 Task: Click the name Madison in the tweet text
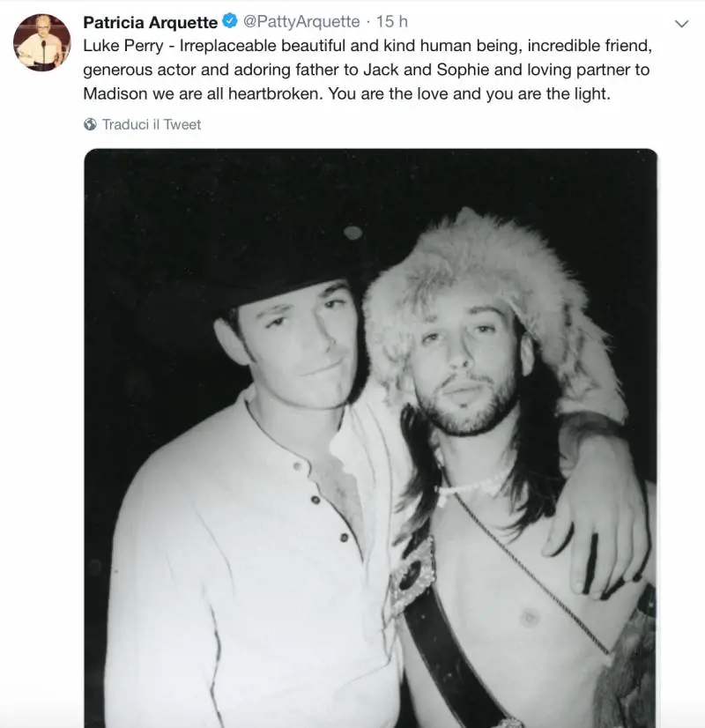(x=115, y=94)
